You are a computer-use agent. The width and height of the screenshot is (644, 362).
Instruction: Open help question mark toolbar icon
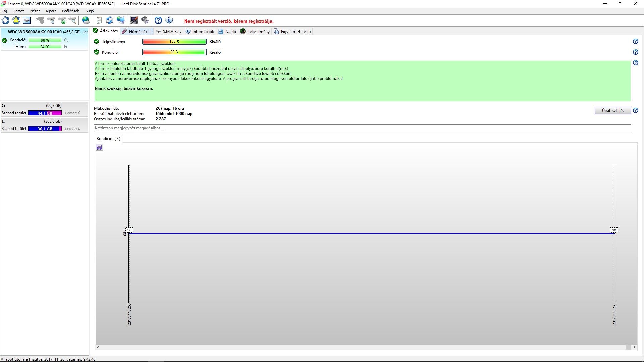tap(158, 20)
